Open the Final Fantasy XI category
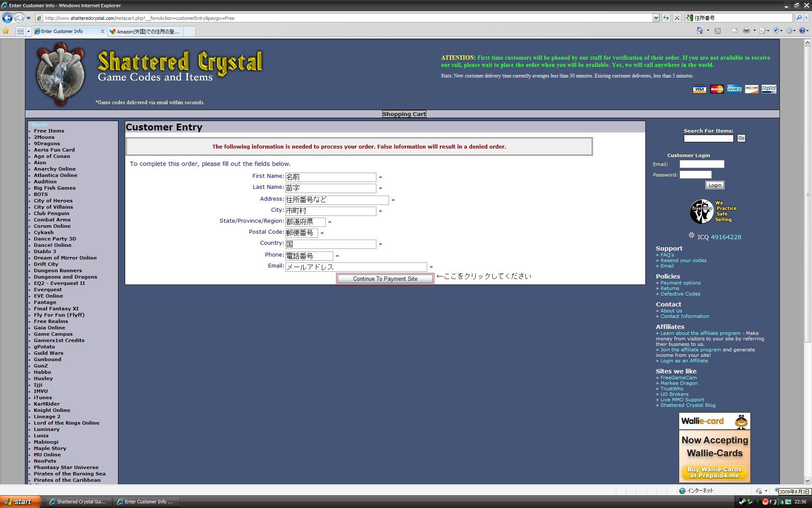The width and height of the screenshot is (812, 508). click(x=56, y=309)
